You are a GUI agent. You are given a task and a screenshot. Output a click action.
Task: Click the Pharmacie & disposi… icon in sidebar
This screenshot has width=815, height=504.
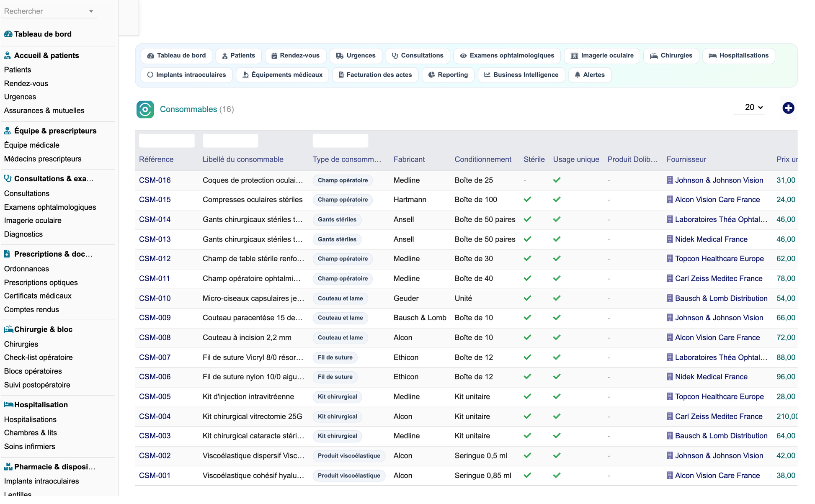pyautogui.click(x=8, y=466)
